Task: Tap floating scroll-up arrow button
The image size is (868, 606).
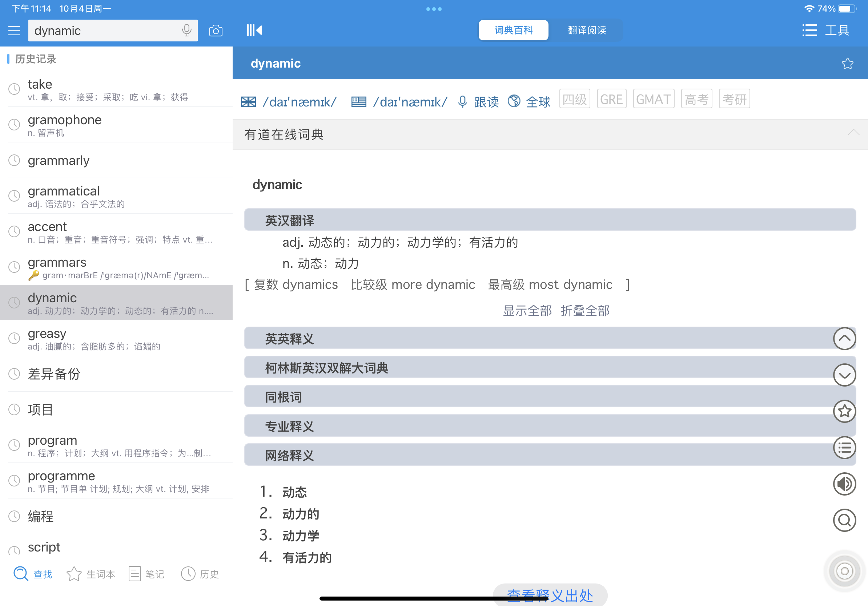Action: (x=844, y=339)
